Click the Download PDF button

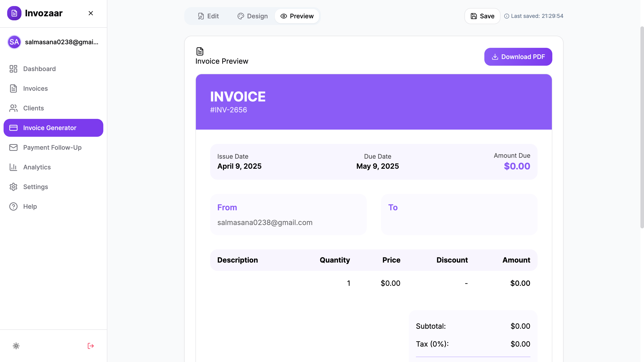(518, 57)
